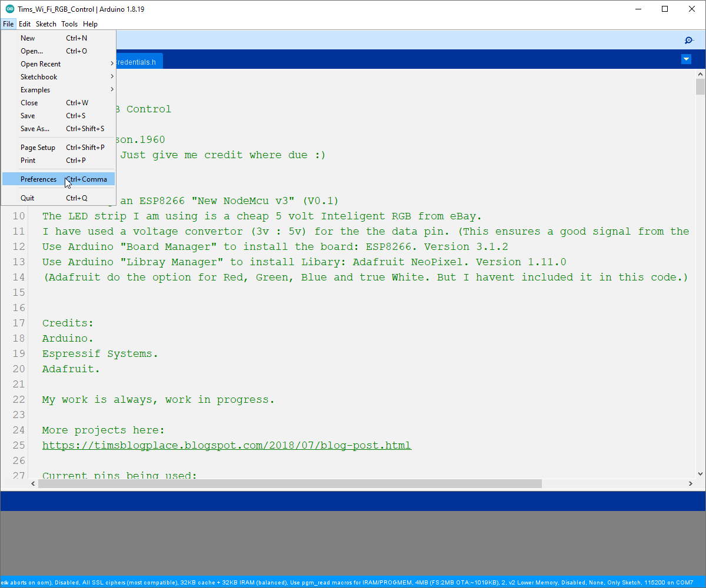Click line number 16 in gutter
Image resolution: width=706 pixels, height=588 pixels.
19,308
